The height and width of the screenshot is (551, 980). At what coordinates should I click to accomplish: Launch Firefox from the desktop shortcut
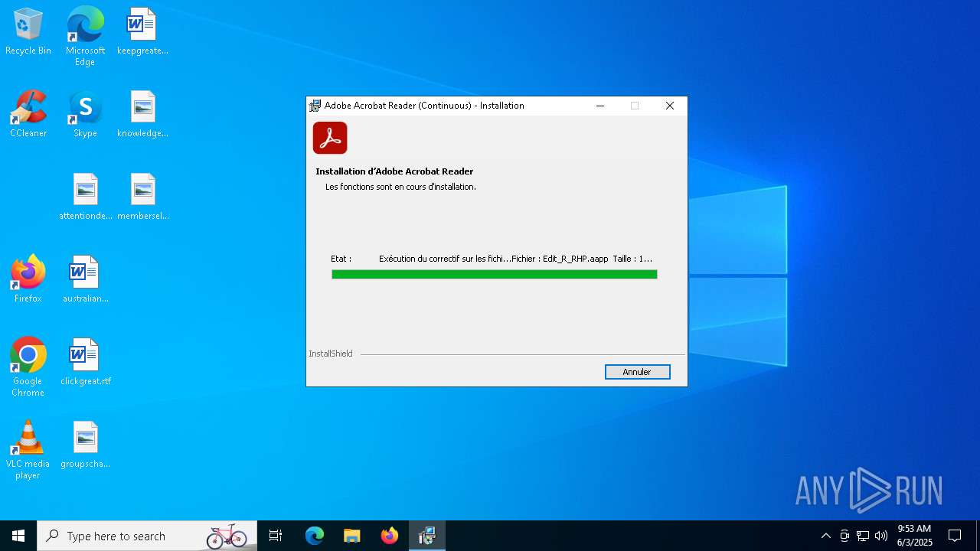click(28, 280)
